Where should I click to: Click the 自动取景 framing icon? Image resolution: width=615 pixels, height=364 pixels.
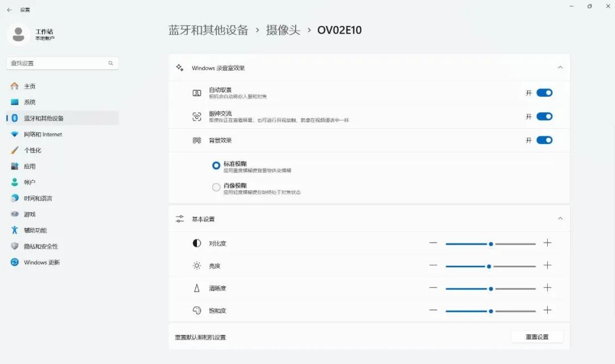[197, 93]
